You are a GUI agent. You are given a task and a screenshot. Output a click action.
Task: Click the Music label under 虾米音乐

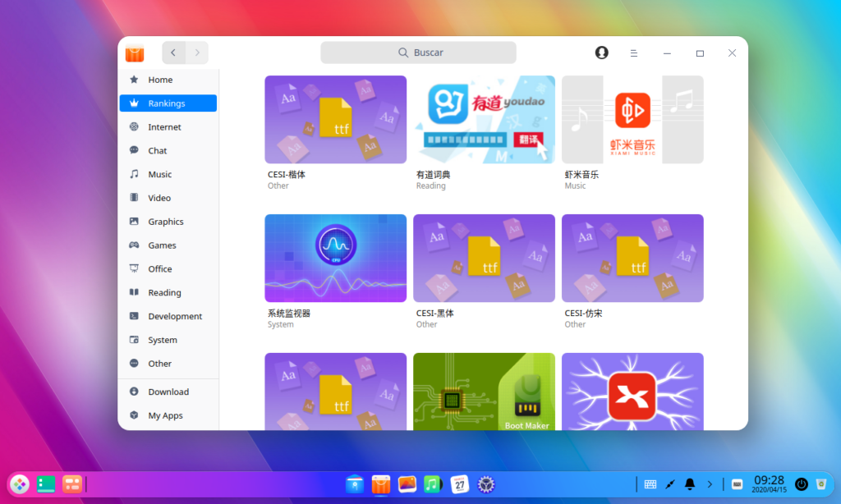(575, 186)
